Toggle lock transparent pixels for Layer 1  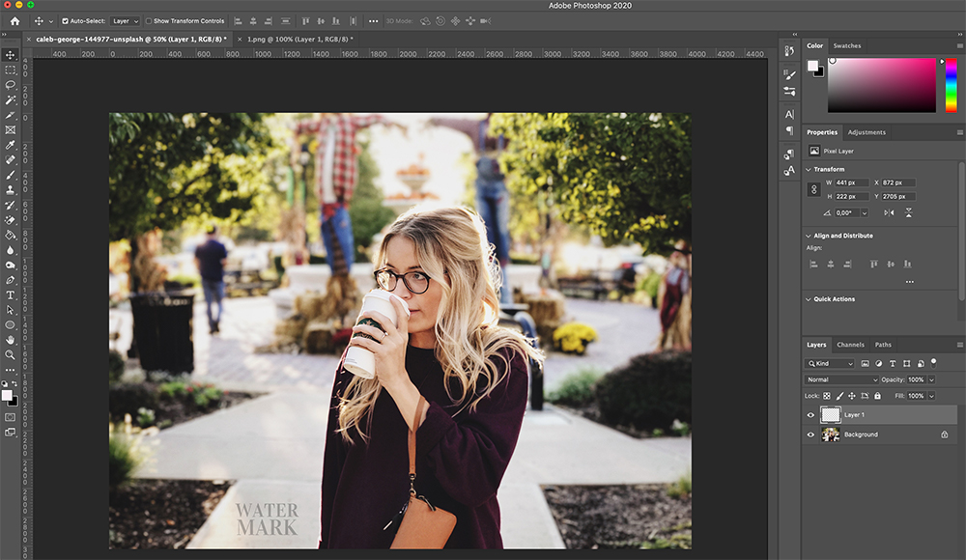[x=827, y=396]
